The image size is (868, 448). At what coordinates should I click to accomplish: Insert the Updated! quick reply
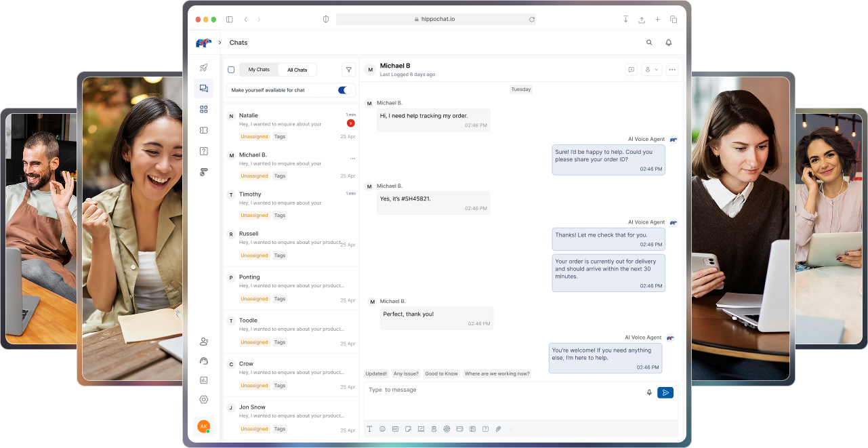click(x=376, y=373)
